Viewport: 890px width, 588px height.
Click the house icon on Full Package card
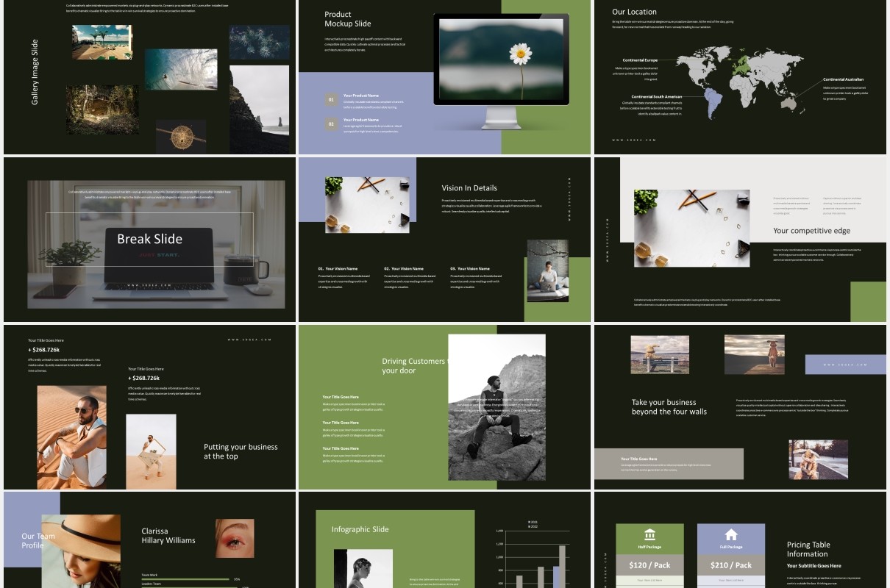pyautogui.click(x=731, y=534)
